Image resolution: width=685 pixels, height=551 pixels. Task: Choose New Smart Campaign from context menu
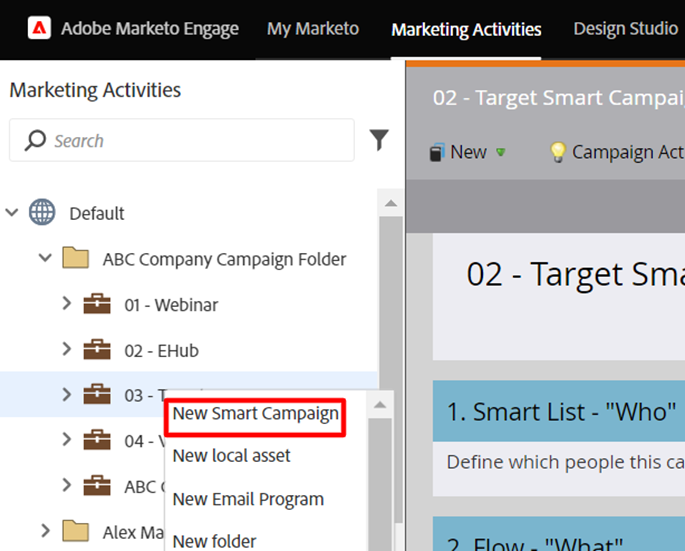(x=256, y=414)
